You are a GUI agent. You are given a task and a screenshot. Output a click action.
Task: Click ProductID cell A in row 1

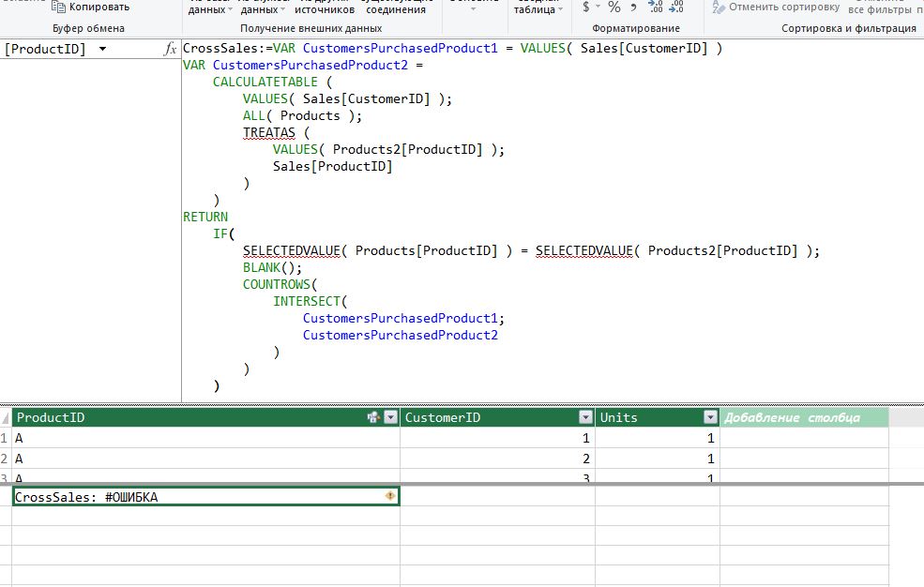coord(205,438)
